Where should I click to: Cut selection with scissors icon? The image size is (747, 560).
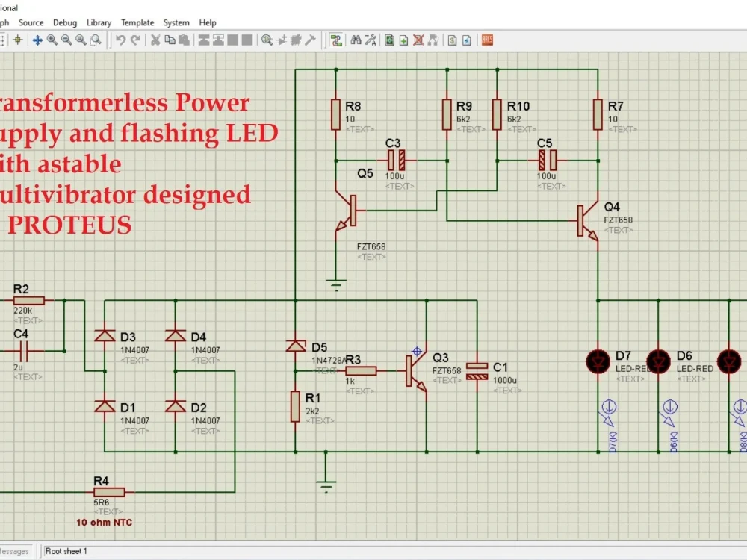click(x=155, y=40)
